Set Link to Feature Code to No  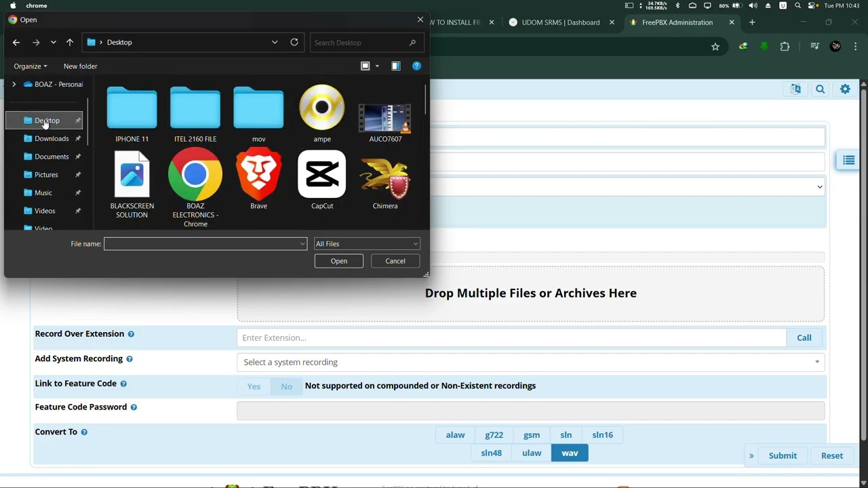(x=287, y=386)
